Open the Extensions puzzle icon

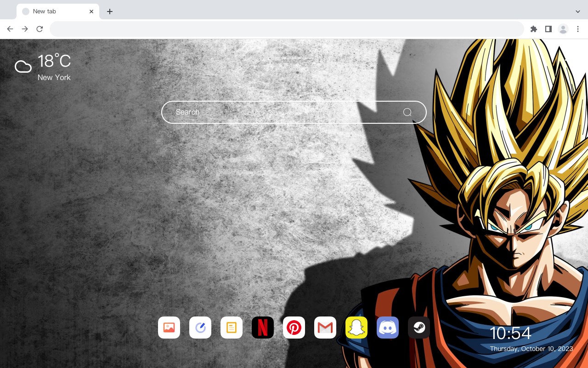click(x=534, y=29)
